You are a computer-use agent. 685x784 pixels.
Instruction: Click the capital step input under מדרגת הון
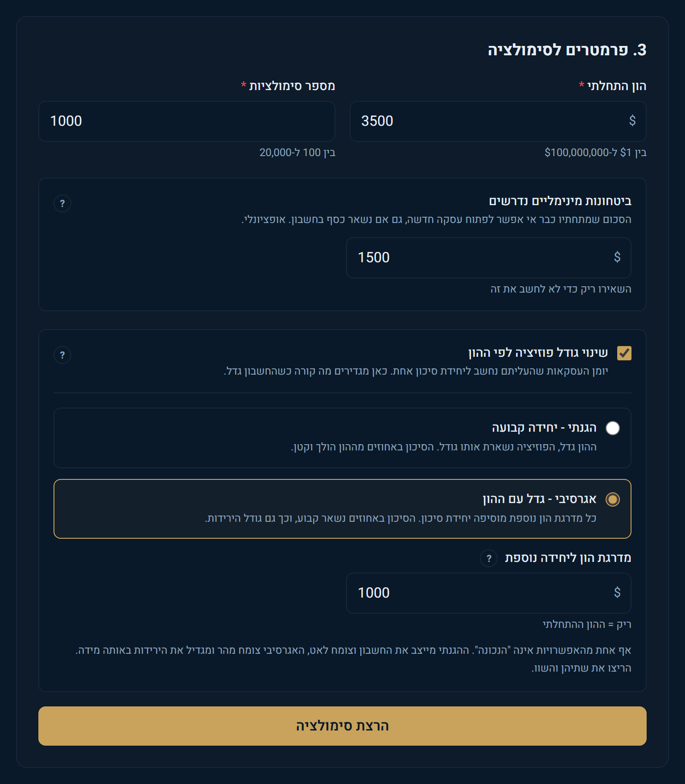pyautogui.click(x=489, y=593)
